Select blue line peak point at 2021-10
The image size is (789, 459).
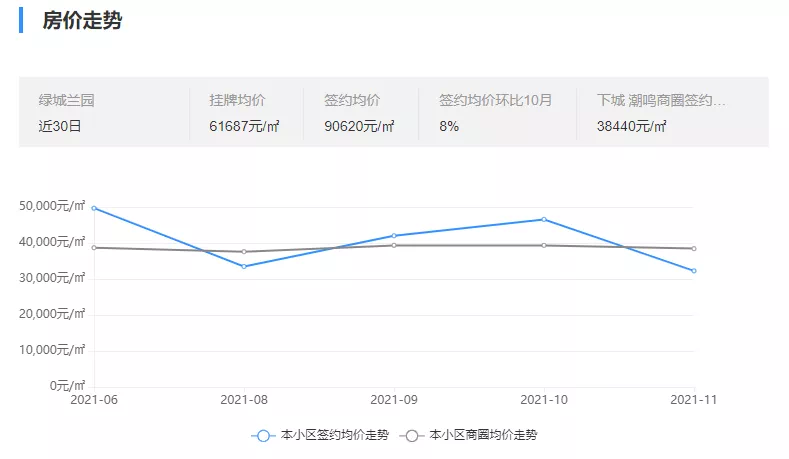tap(544, 219)
